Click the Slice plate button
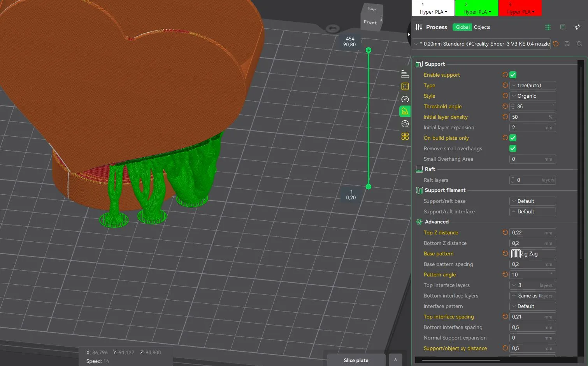Screen dimensions: 588x366 pos(356,360)
